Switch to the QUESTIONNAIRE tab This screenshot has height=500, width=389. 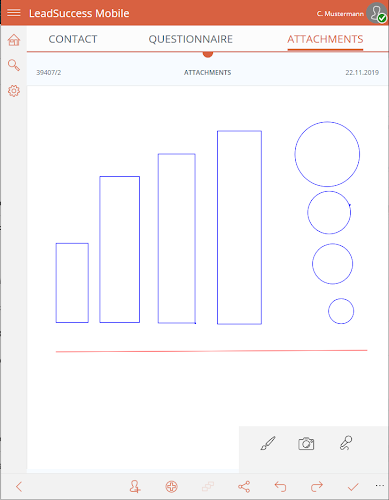point(191,39)
